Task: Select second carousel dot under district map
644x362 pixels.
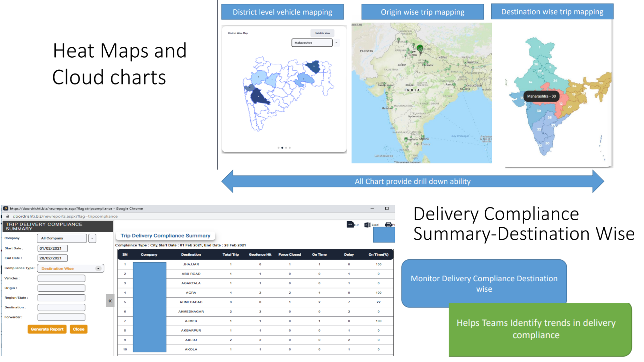Action: coord(282,147)
